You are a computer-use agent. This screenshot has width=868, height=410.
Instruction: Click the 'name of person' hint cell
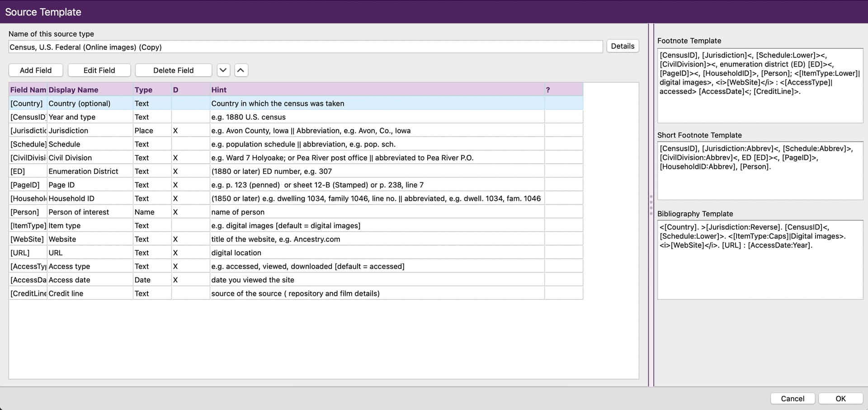click(x=377, y=212)
